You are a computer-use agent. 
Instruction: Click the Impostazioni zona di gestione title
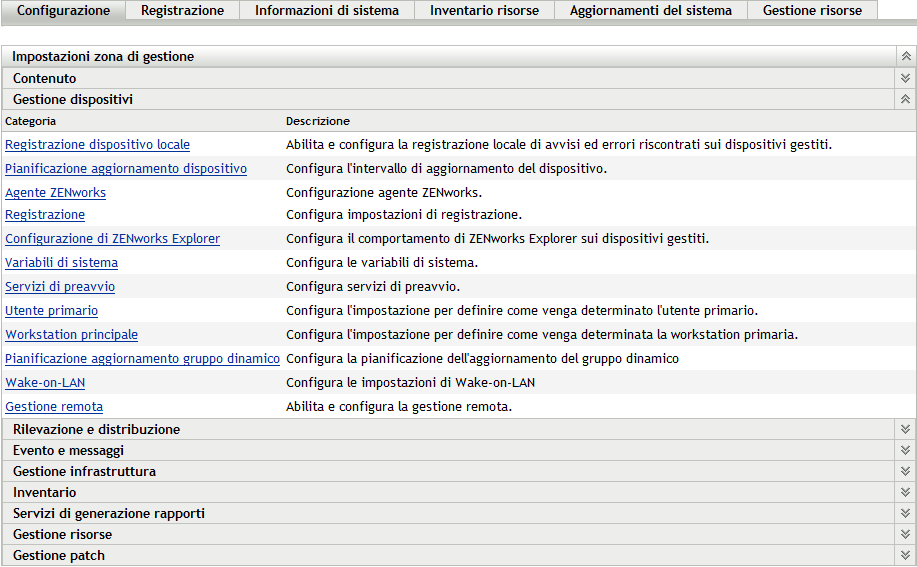point(103,56)
